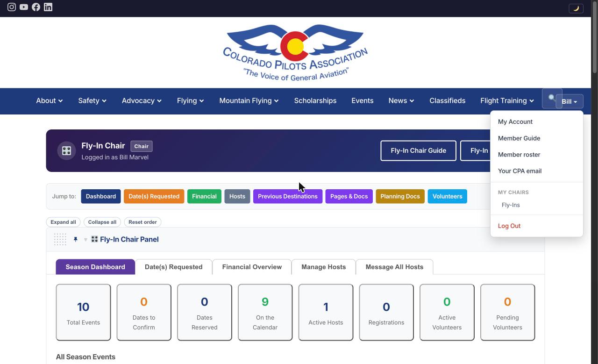Viewport: 598px width, 364px height.
Task: Close the Bill user dropdown
Action: 570,101
